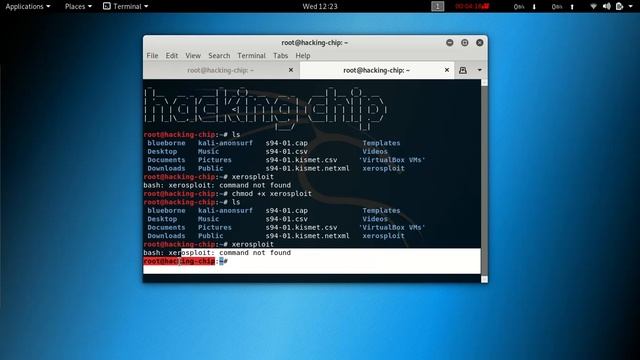Close the terminal window
The height and width of the screenshot is (360, 640).
(480, 42)
